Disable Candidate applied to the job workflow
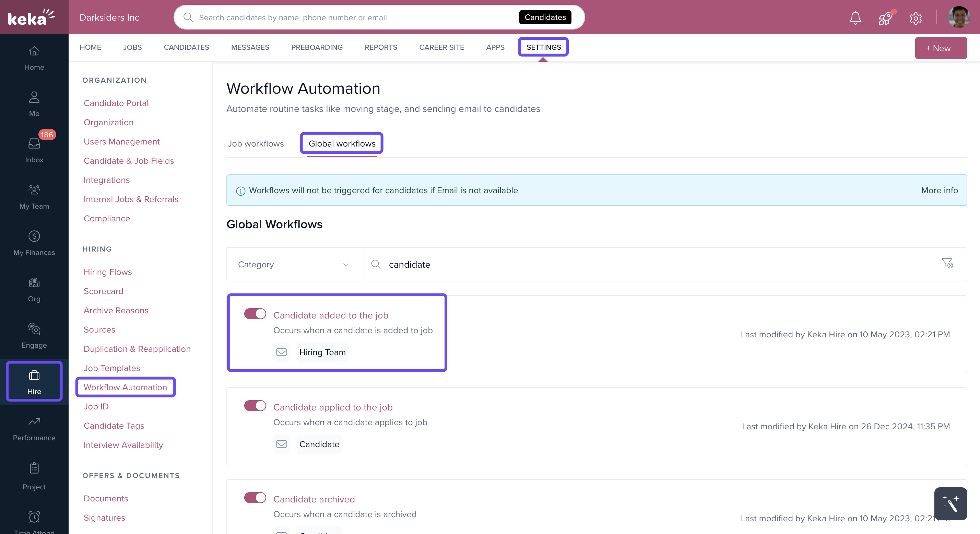The height and width of the screenshot is (534, 980). pos(255,406)
